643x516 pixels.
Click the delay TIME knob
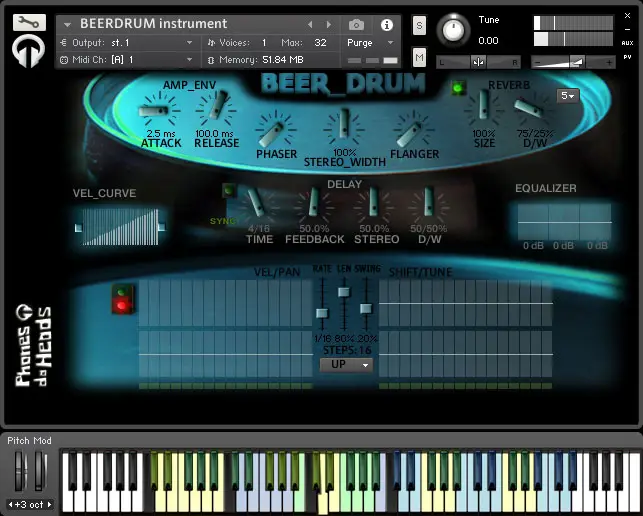(x=257, y=204)
